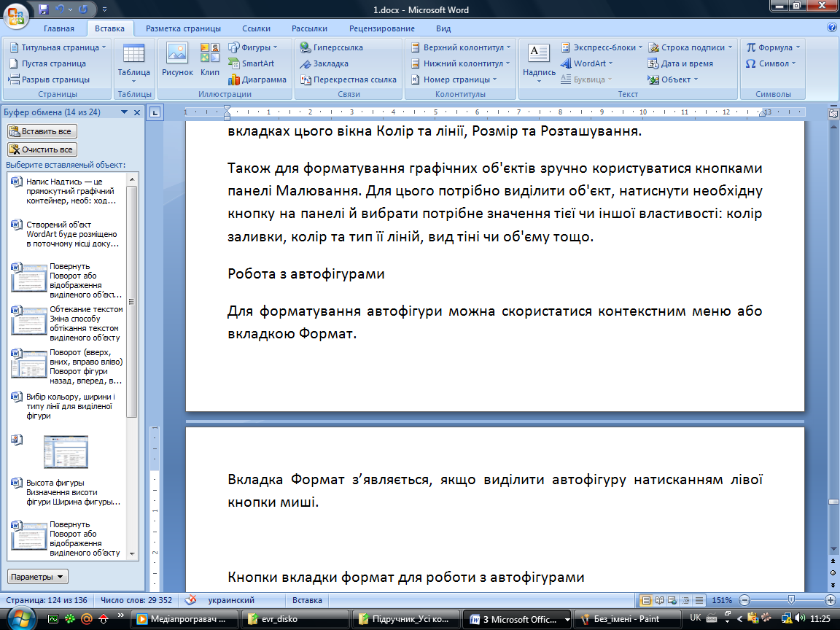Image resolution: width=840 pixels, height=630 pixels.
Task: Open the Фигуры shapes gallery
Action: pos(253,47)
